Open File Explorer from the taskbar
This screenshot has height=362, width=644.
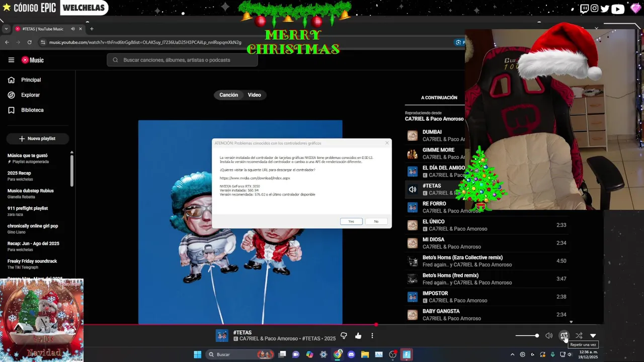tap(365, 354)
